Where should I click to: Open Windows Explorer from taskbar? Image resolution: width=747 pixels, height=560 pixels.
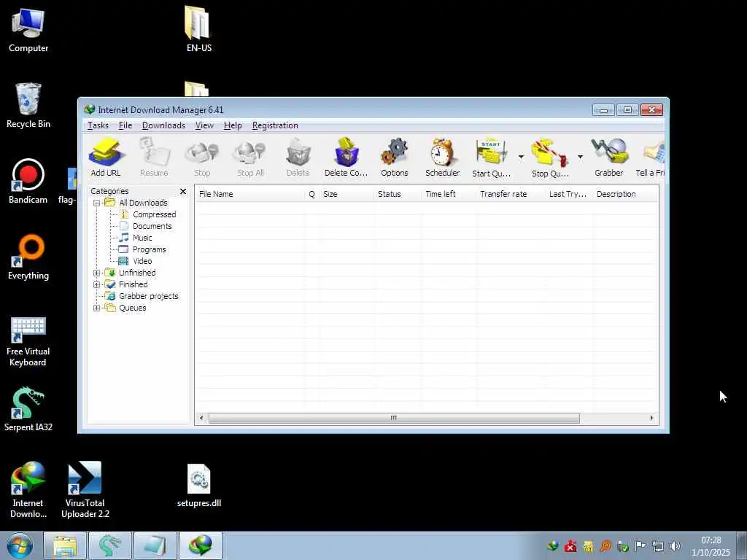(x=65, y=545)
